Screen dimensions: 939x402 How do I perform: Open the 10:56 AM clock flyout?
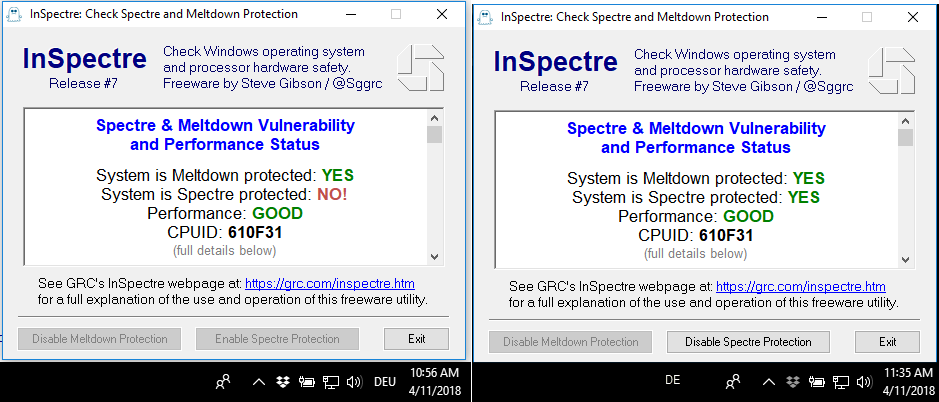(x=434, y=380)
